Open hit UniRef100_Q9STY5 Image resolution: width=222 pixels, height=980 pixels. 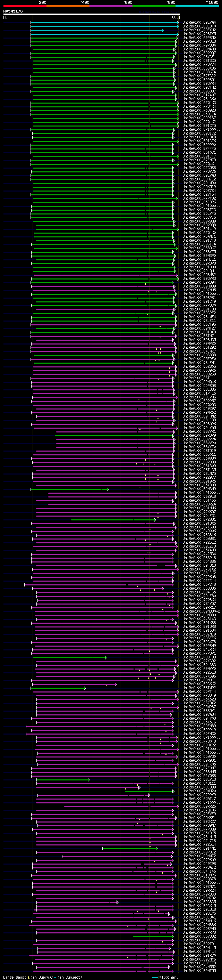(199, 34)
